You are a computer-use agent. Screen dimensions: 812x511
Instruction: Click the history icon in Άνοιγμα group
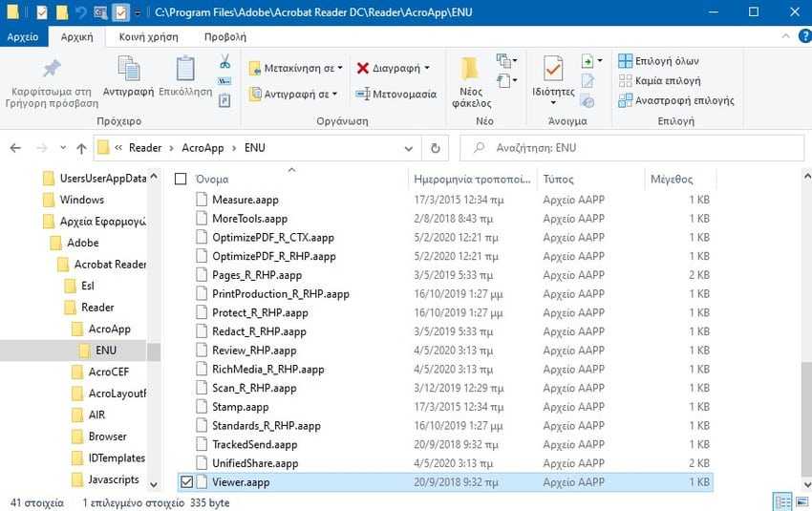(588, 101)
